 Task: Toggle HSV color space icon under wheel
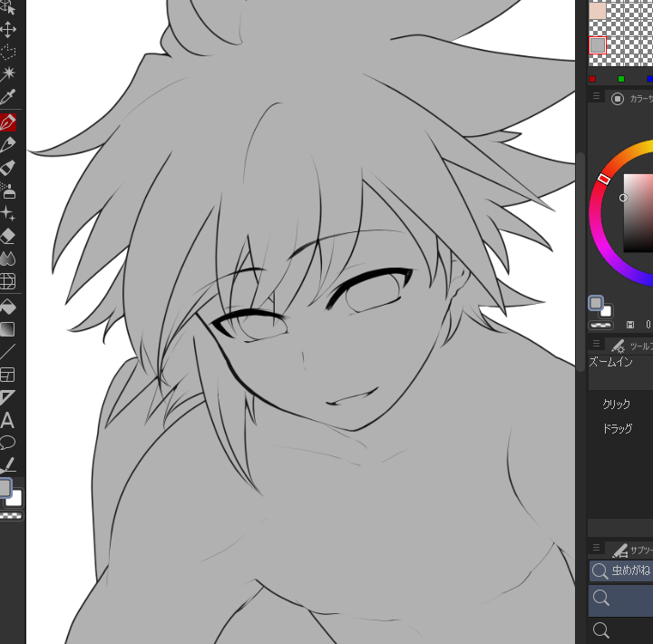coord(630,325)
